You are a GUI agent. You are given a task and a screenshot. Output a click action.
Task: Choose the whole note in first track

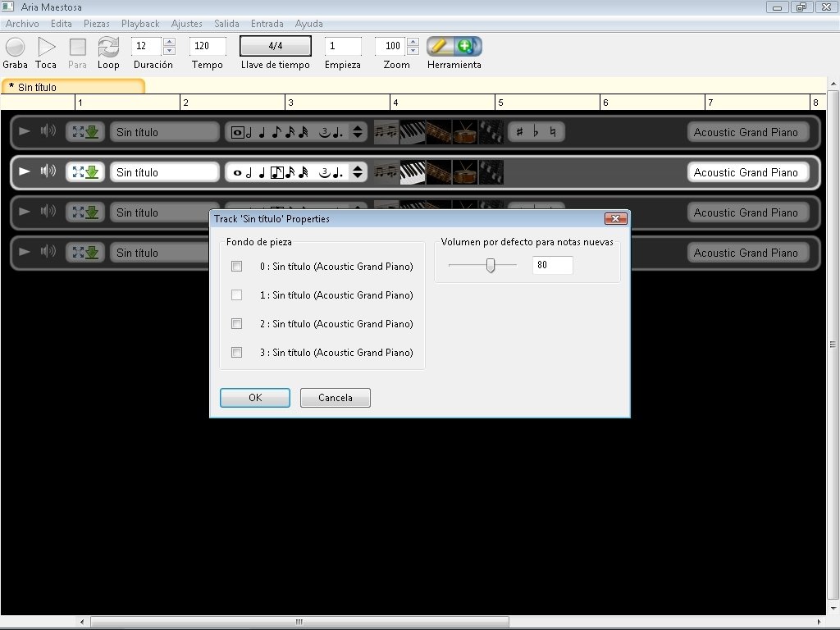[x=237, y=132]
